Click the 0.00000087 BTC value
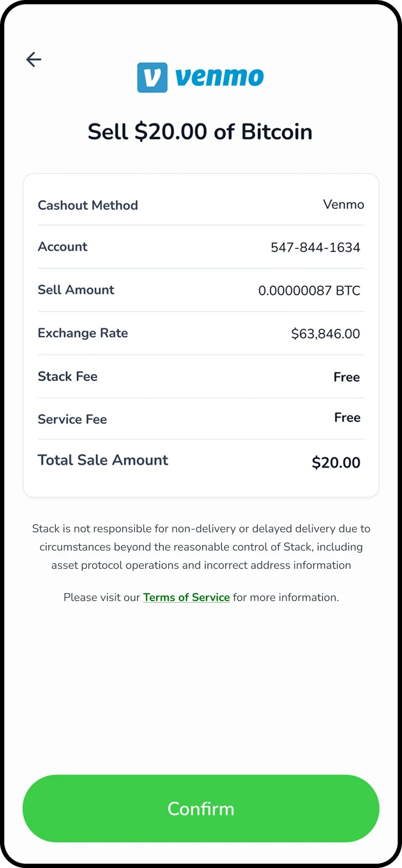Image resolution: width=402 pixels, height=868 pixels. pos(309,291)
